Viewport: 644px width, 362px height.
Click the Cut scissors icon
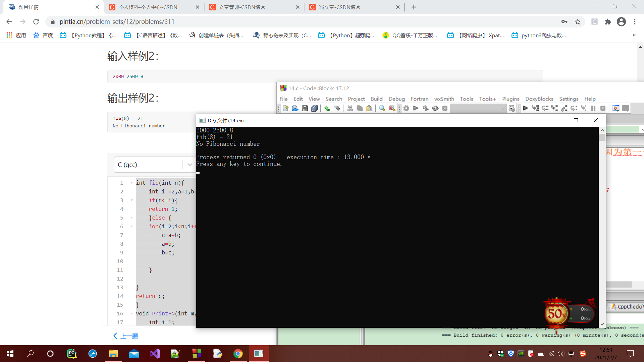coord(350,108)
